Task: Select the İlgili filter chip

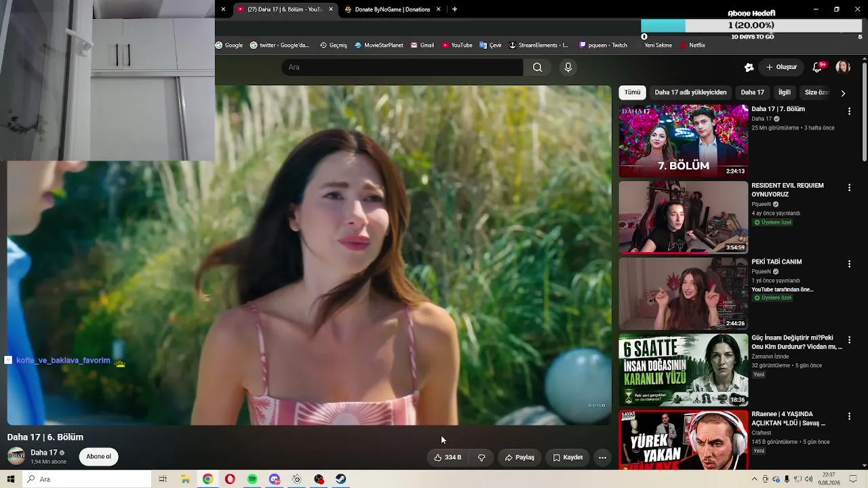Action: [x=785, y=92]
